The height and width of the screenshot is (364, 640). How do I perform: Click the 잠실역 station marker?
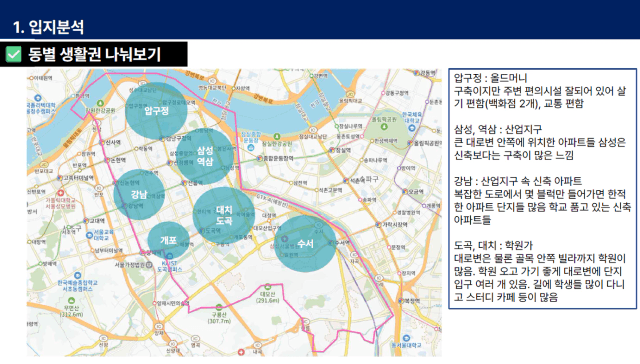[x=332, y=150]
